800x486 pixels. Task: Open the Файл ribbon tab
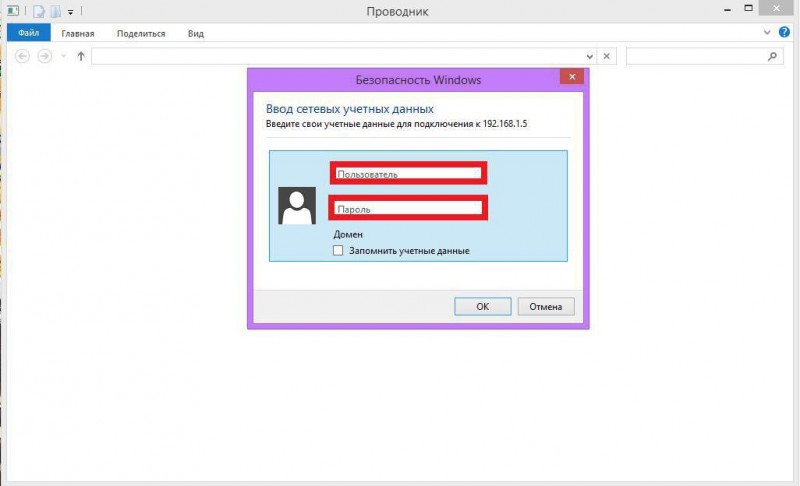(29, 33)
